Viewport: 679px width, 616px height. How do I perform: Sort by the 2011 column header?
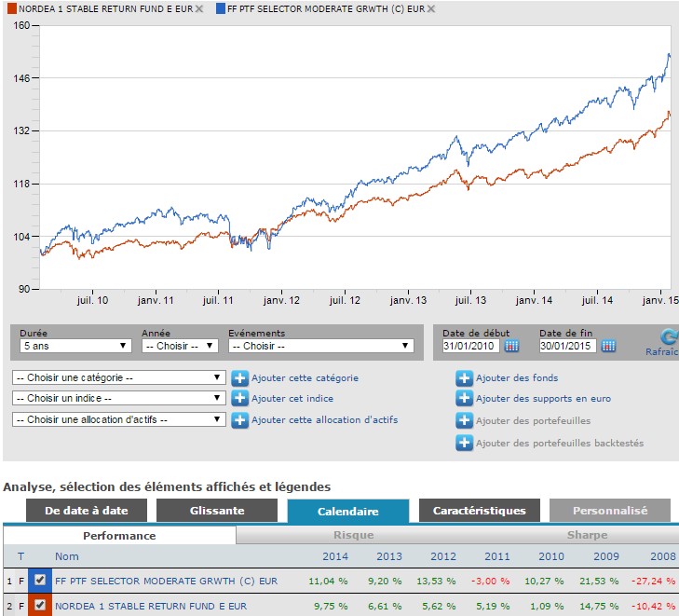tap(497, 556)
